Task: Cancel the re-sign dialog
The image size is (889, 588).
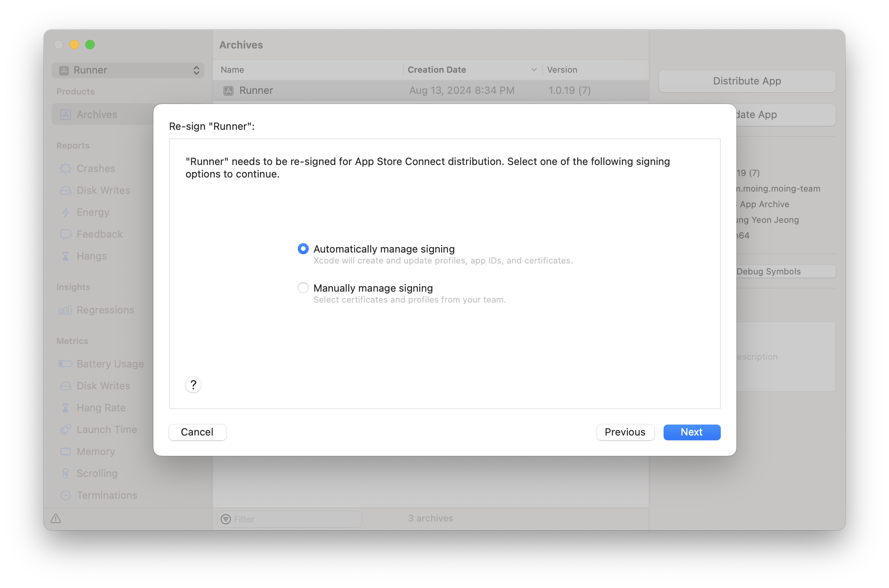Action: coord(197,432)
